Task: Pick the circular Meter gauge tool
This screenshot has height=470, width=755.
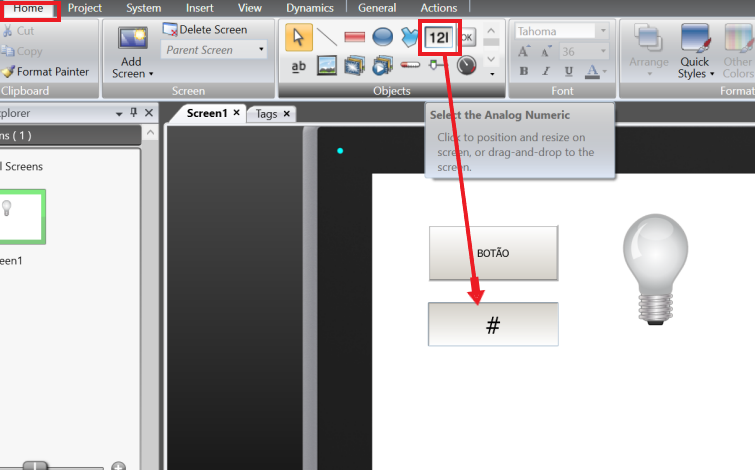Action: (466, 66)
